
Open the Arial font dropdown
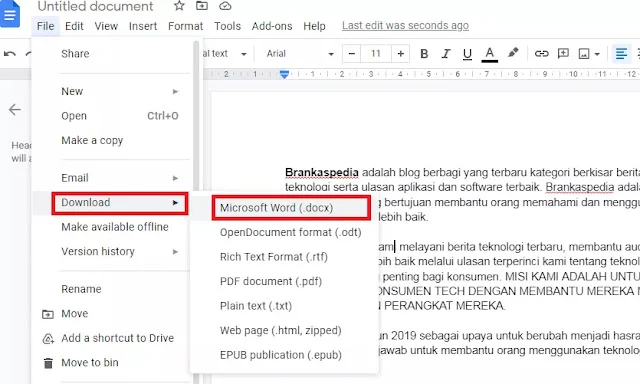pos(300,53)
